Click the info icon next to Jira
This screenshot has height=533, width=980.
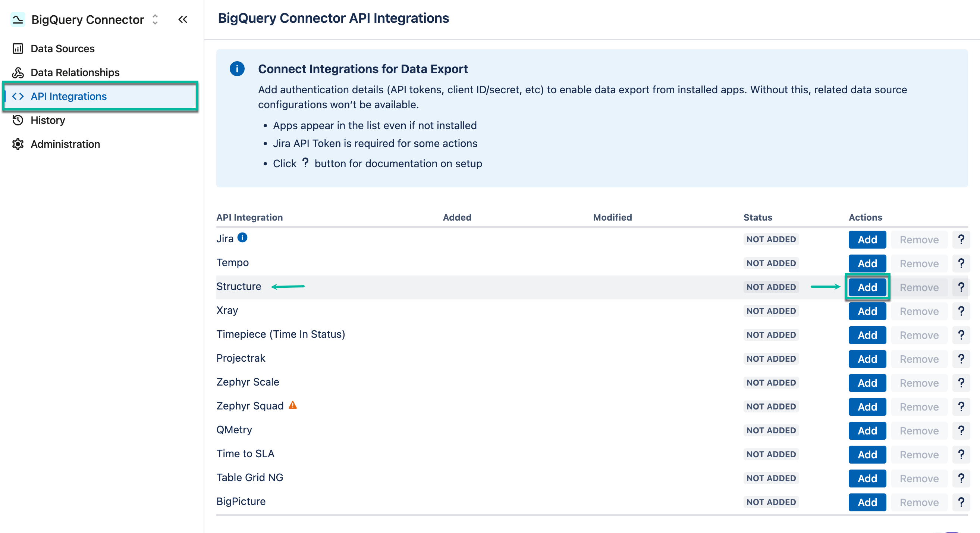point(242,236)
